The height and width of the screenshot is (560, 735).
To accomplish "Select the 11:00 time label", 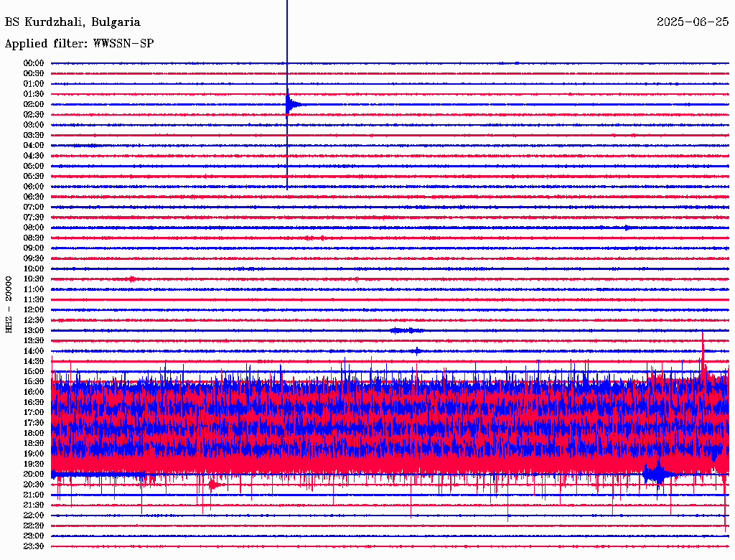I will [x=34, y=289].
